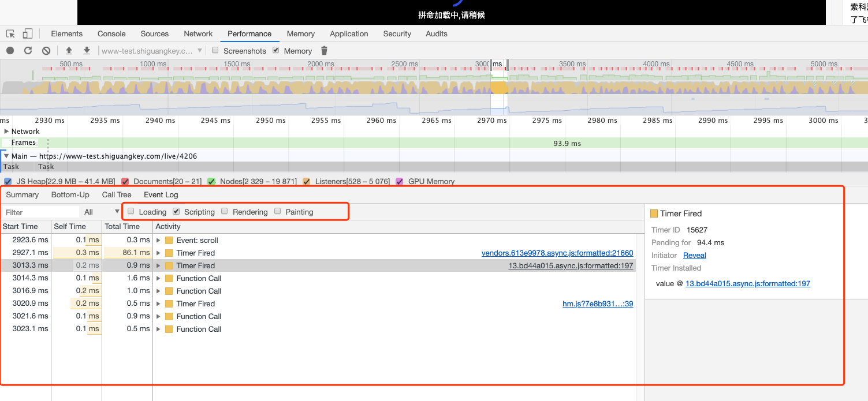
Task: Open the 13.bd44a015.async.js link in the selected row
Action: click(x=571, y=265)
